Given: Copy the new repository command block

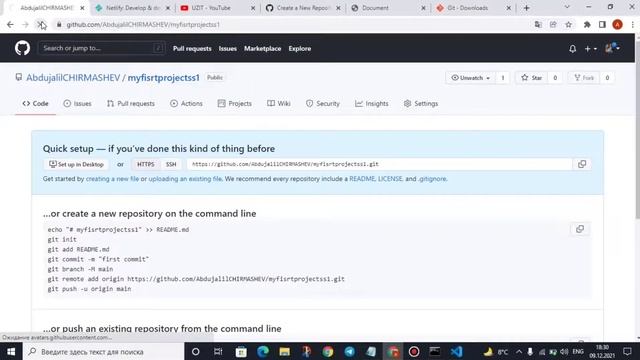Looking at the screenshot, I should pyautogui.click(x=580, y=229).
